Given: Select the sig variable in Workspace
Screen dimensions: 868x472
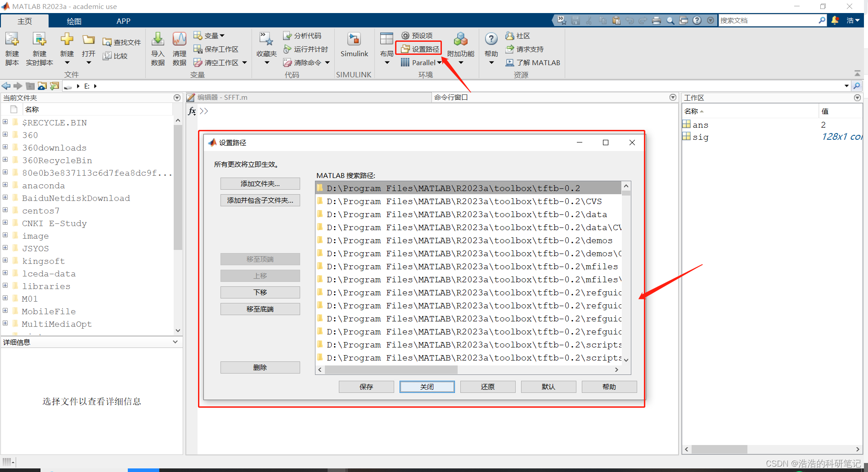Looking at the screenshot, I should [x=700, y=137].
